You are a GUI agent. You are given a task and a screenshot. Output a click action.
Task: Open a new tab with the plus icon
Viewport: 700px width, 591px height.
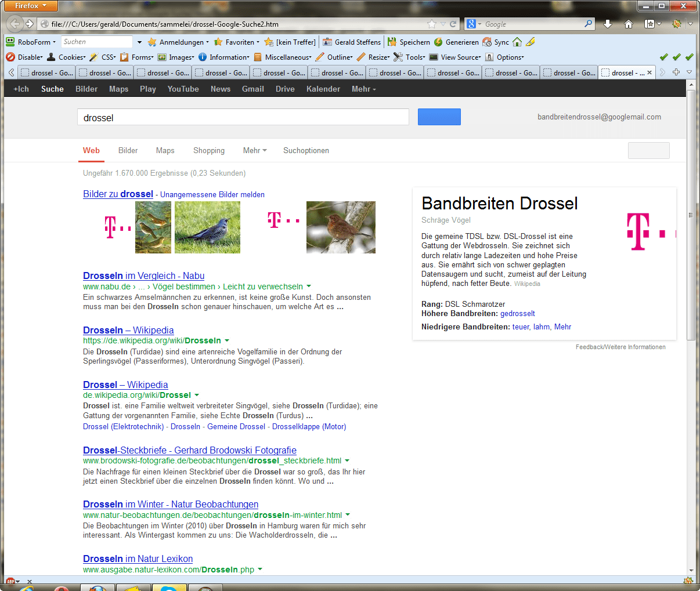tap(676, 72)
